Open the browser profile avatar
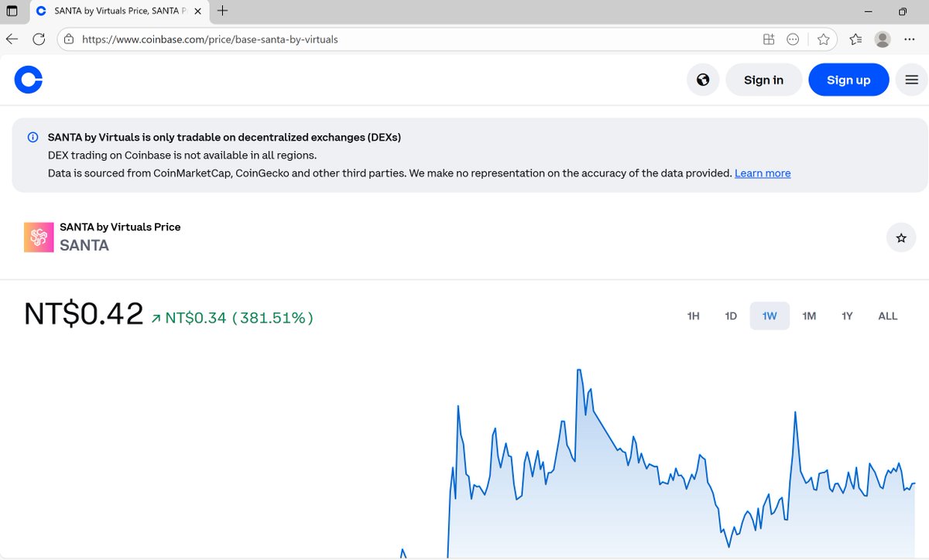The image size is (929, 560). tap(883, 39)
